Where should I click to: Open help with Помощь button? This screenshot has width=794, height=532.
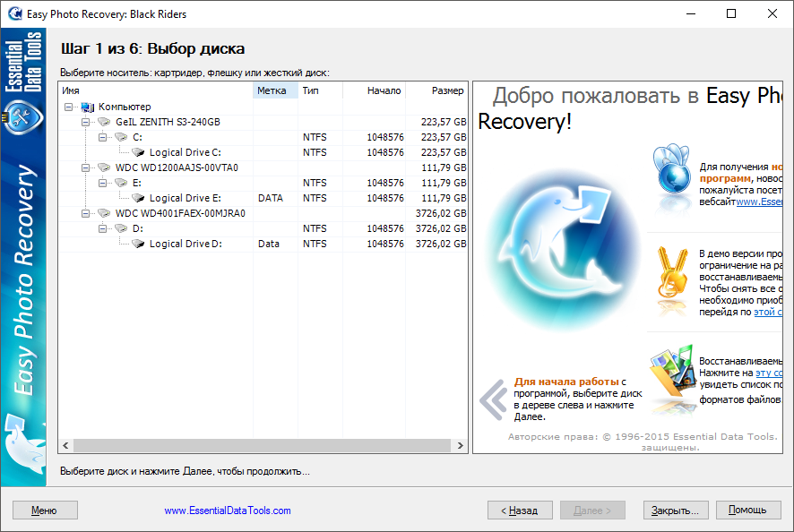point(748,511)
